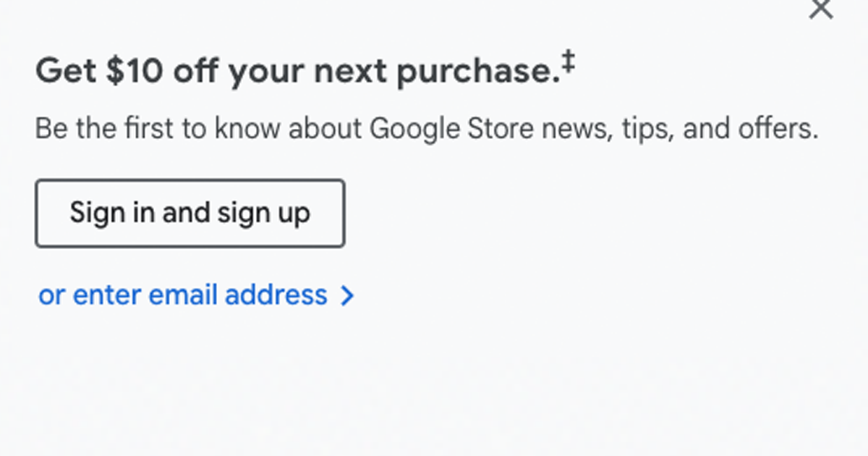Click the dagger footnote symbol after purchase
868x456 pixels.
point(569,62)
